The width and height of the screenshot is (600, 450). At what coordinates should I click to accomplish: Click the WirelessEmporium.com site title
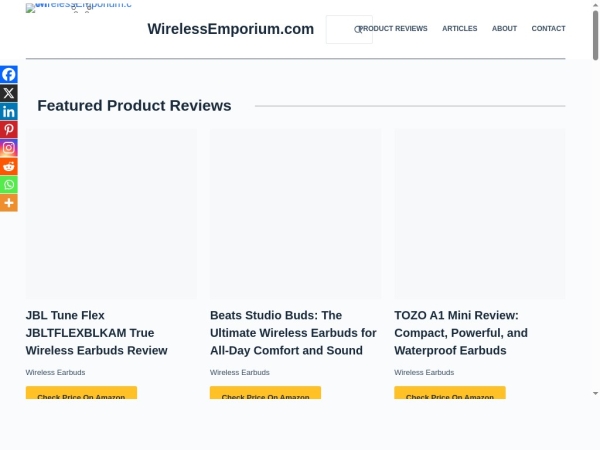(x=231, y=29)
